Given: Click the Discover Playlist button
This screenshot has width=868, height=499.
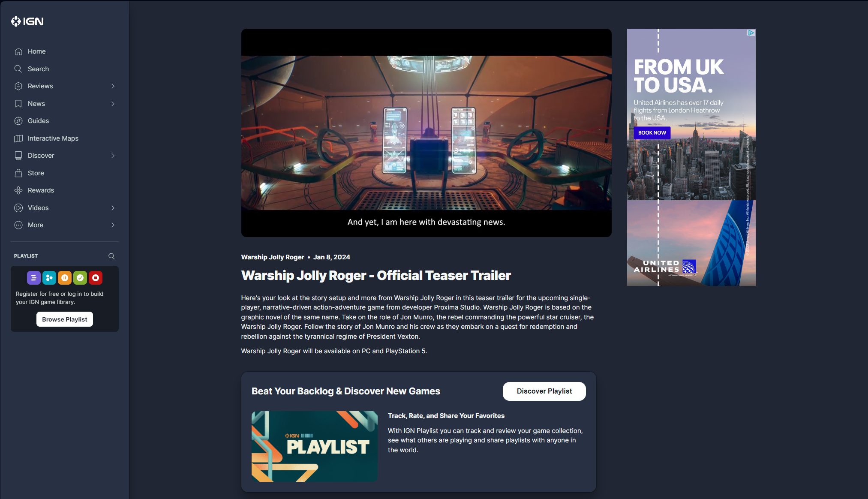Looking at the screenshot, I should click(544, 391).
